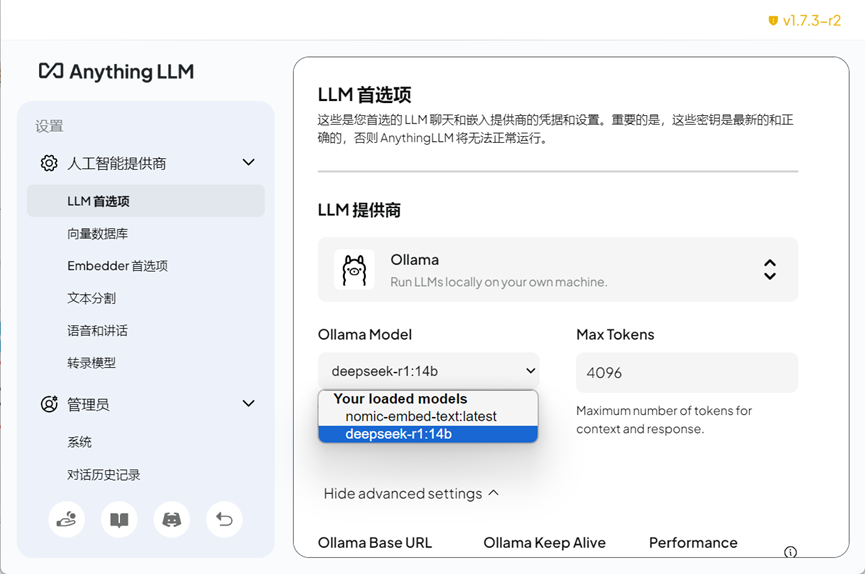Click the Performance label
This screenshot has width=865, height=574.
[x=693, y=543]
